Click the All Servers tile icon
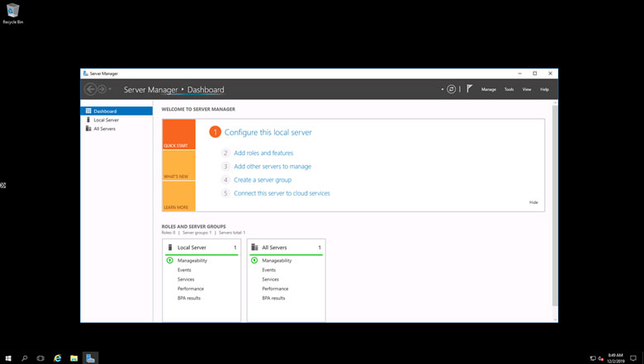This screenshot has height=364, width=644. click(254, 247)
